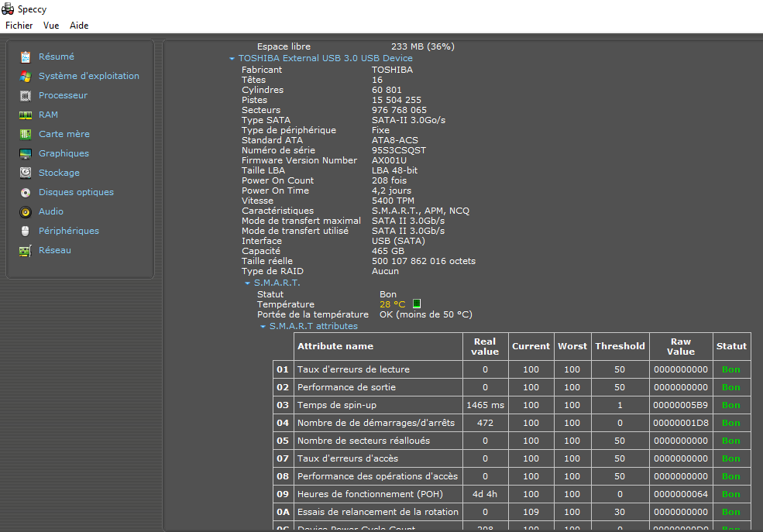Click the Périphériques mouse icon
763x532 pixels.
(26, 231)
